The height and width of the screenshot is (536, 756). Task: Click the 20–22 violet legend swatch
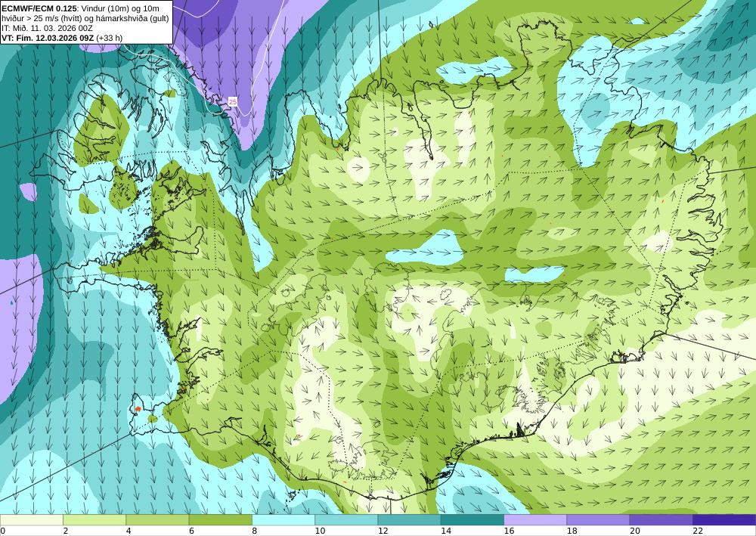(x=661, y=520)
